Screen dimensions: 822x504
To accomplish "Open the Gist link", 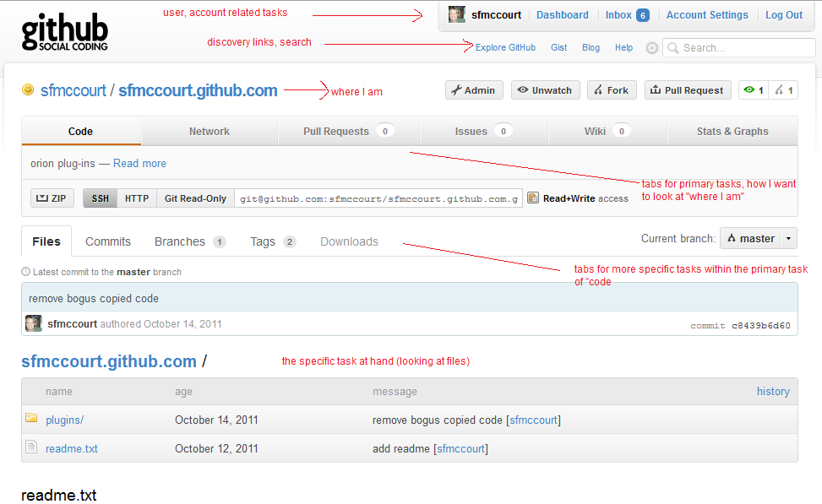I will 558,47.
